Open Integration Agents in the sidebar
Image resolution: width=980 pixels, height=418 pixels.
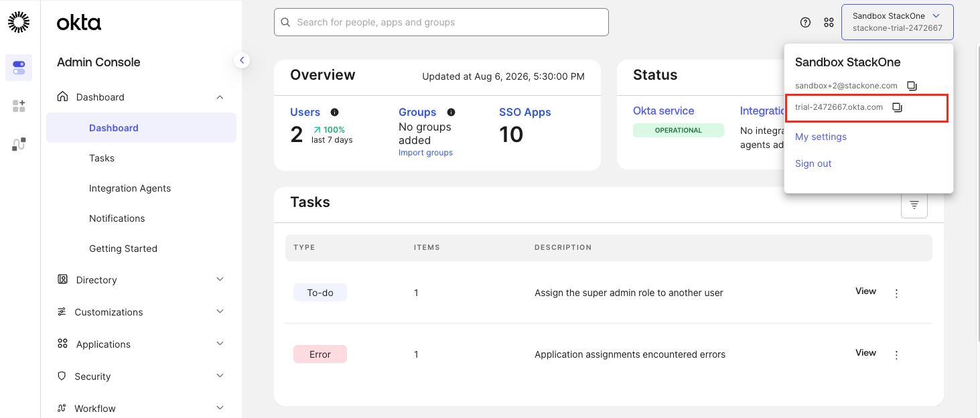130,188
